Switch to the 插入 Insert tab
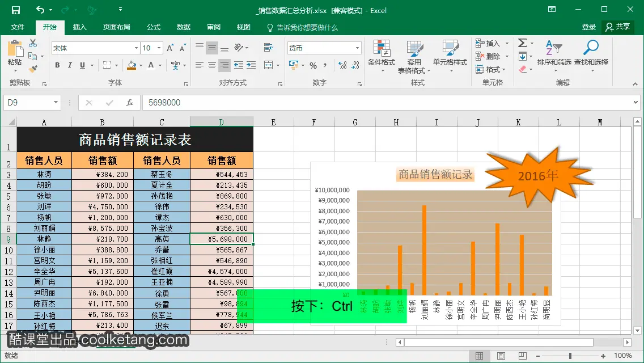Screen dimensions: 644x363 coord(80,27)
